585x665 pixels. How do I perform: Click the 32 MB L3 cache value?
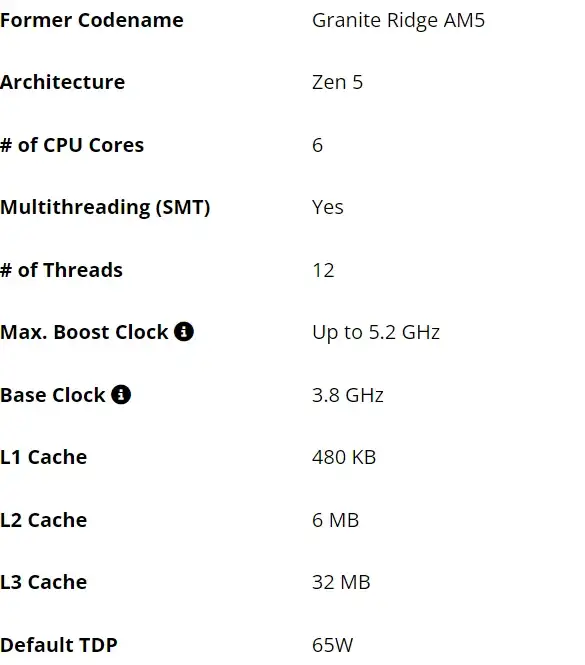point(341,582)
